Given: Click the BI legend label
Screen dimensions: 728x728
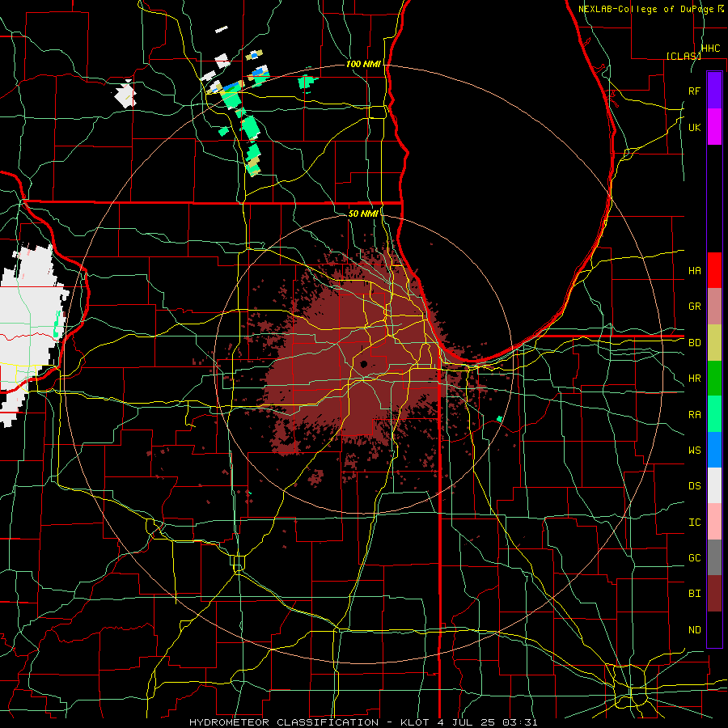Looking at the screenshot, I should point(695,594).
